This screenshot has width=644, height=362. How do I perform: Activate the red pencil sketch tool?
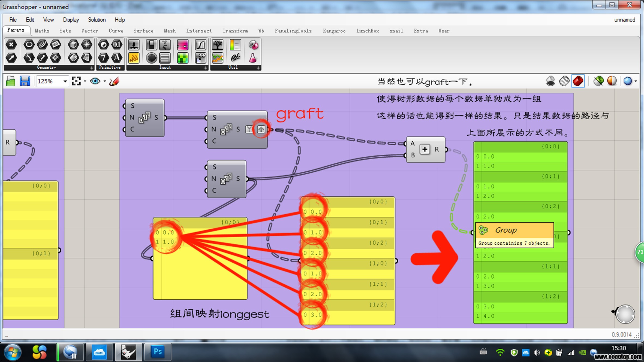(114, 81)
